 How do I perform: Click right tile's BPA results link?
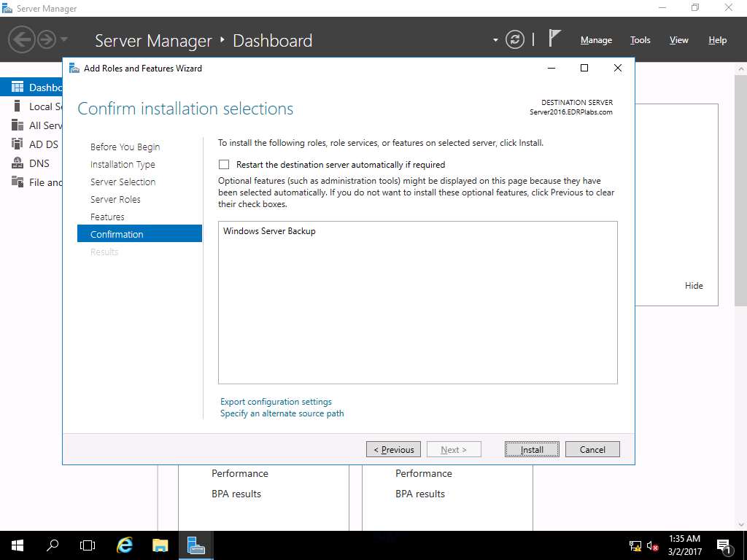pos(419,494)
